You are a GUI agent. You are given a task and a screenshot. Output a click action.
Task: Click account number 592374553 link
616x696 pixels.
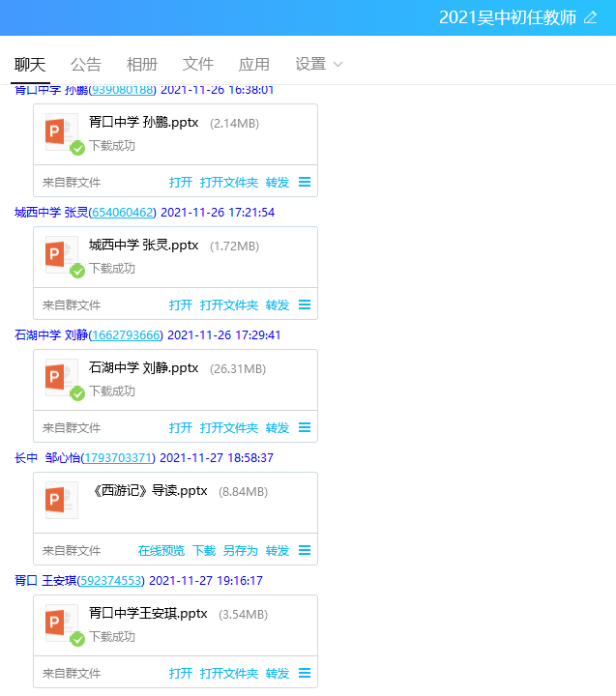pyautogui.click(x=110, y=581)
